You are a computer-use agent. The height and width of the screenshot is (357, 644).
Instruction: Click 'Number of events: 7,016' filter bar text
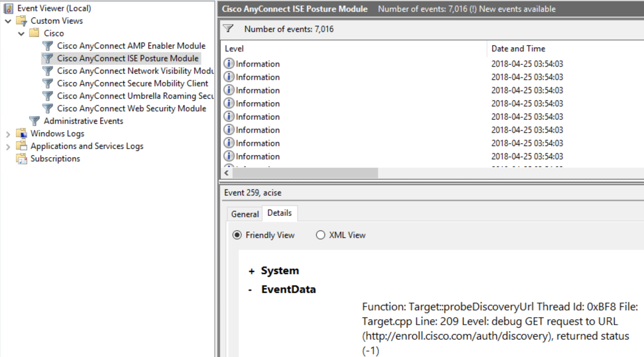click(289, 29)
